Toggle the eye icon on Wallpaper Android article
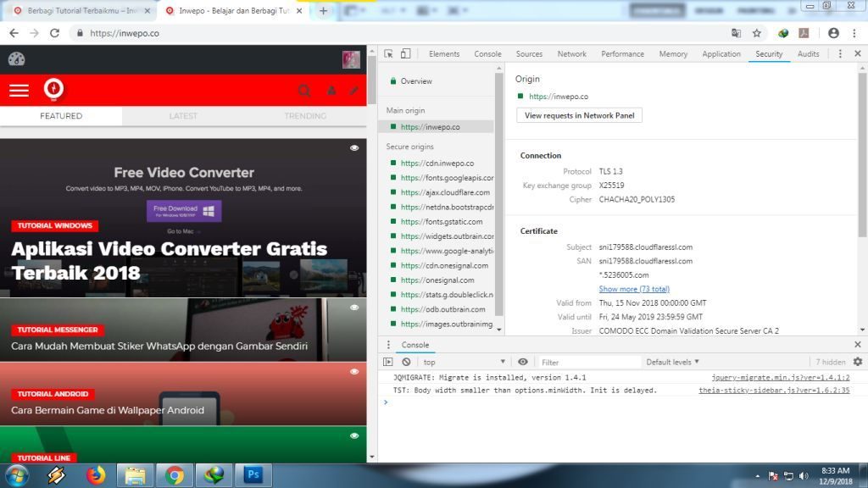Screen dimensions: 868x488 [x=354, y=371]
